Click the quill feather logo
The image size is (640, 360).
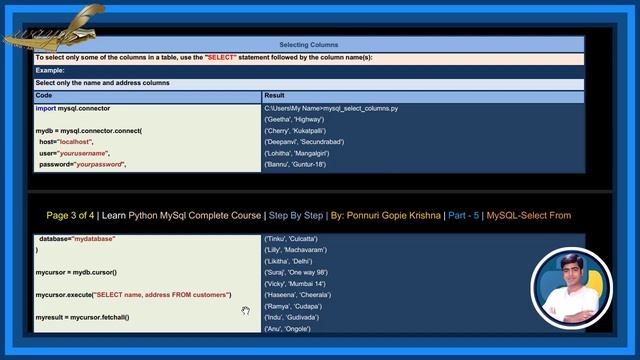[54, 28]
